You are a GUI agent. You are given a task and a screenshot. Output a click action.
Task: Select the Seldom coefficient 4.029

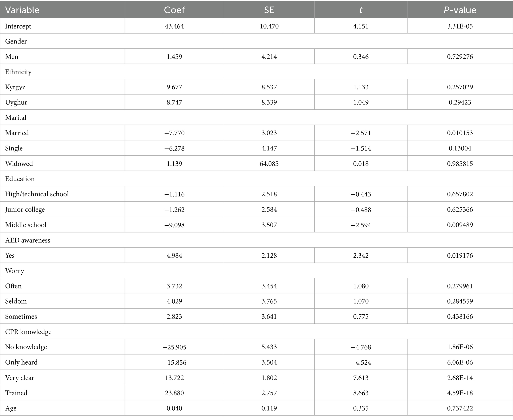174,301
